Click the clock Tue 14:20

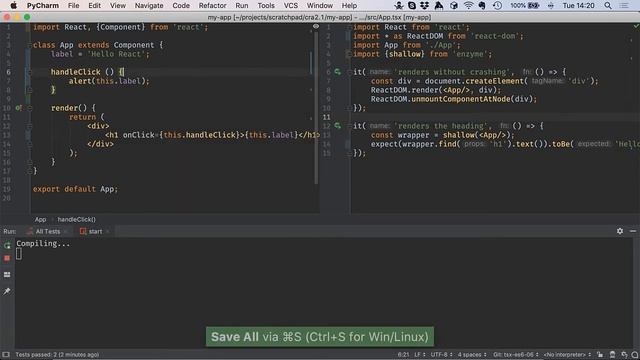pyautogui.click(x=578, y=6)
